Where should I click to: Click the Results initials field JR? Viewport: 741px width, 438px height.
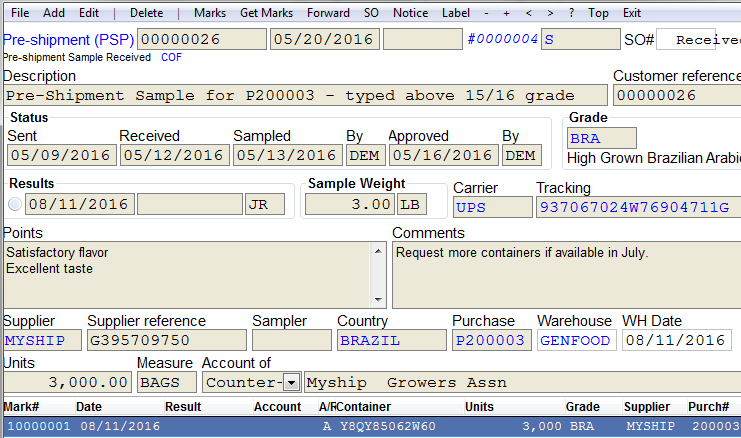(265, 204)
